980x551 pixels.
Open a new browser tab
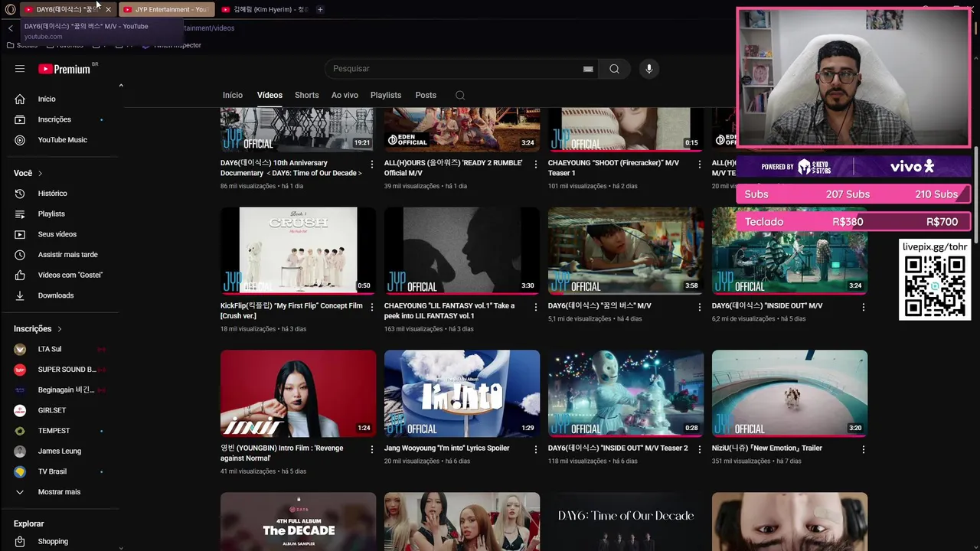click(320, 9)
